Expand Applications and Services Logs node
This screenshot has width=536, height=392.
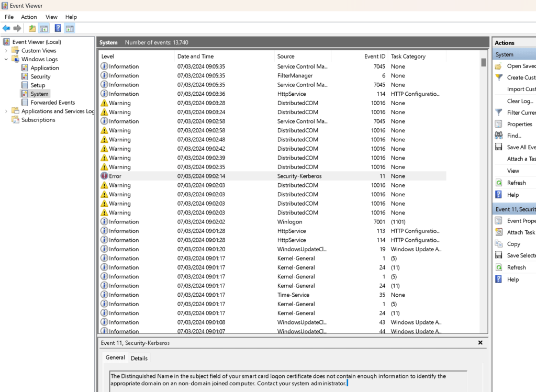pyautogui.click(x=6, y=111)
